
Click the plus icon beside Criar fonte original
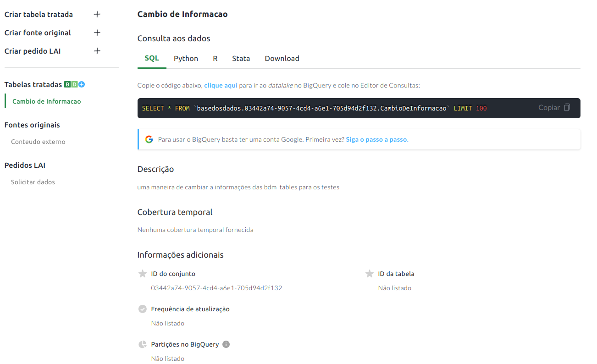tap(97, 33)
